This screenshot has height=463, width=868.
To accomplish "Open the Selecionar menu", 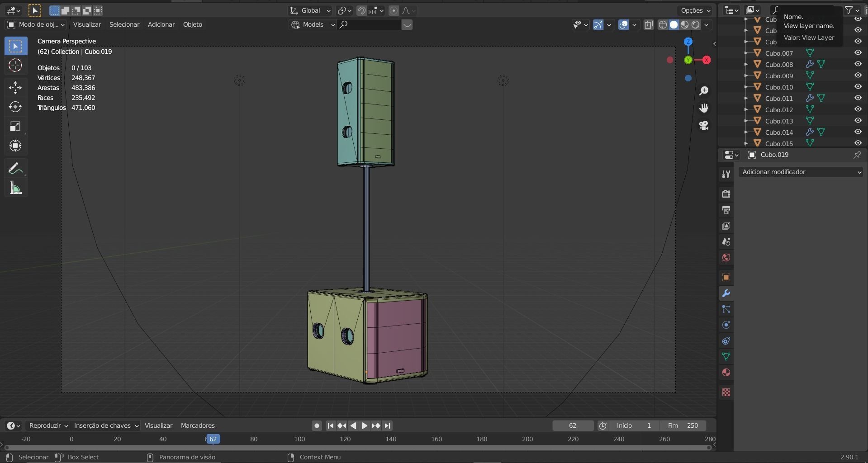I will [124, 24].
